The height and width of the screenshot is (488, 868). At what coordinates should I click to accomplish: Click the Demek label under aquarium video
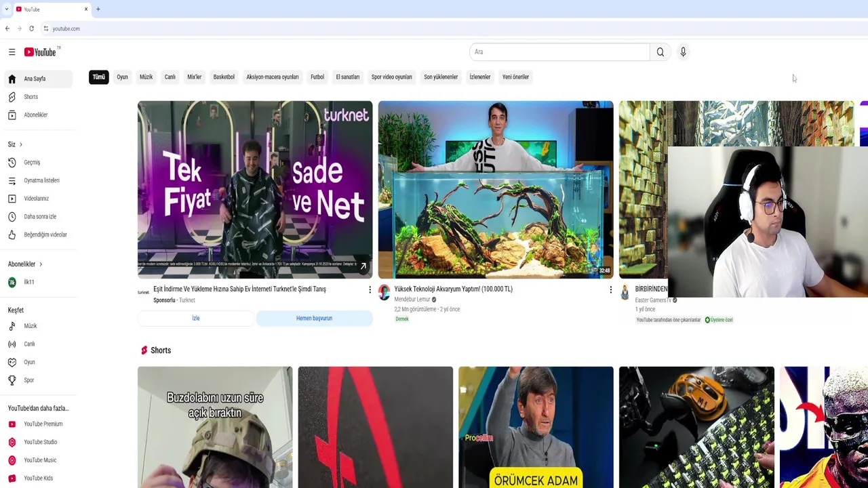point(402,319)
